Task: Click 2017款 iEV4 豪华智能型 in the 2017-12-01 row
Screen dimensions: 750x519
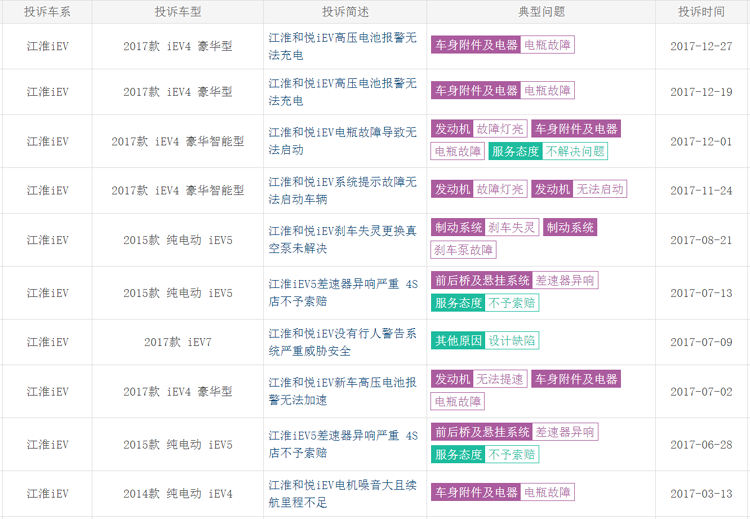Action: click(x=178, y=141)
